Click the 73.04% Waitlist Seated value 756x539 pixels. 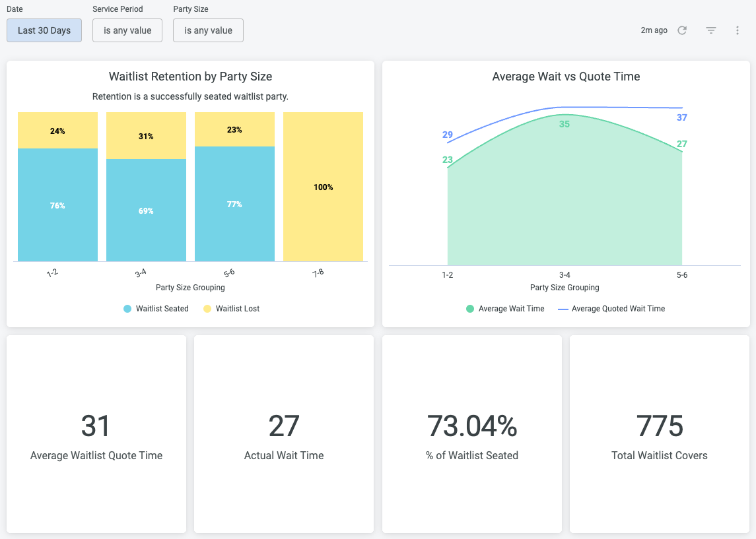[x=471, y=427]
